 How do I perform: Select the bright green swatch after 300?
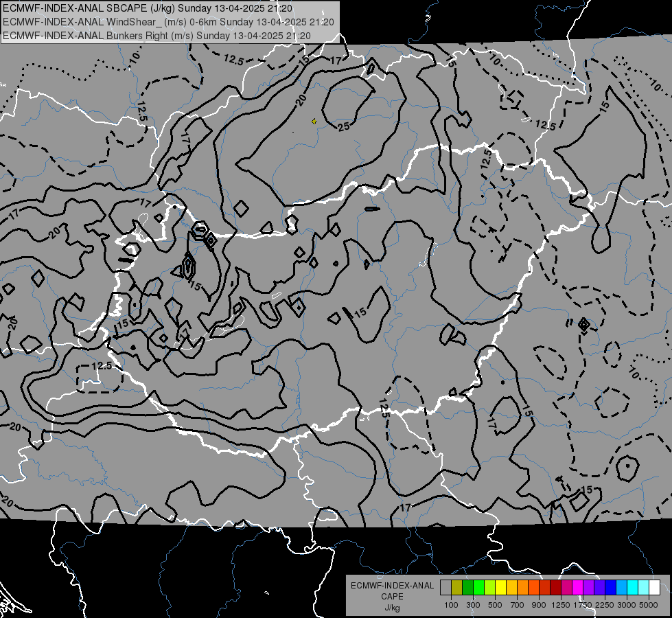point(478,587)
